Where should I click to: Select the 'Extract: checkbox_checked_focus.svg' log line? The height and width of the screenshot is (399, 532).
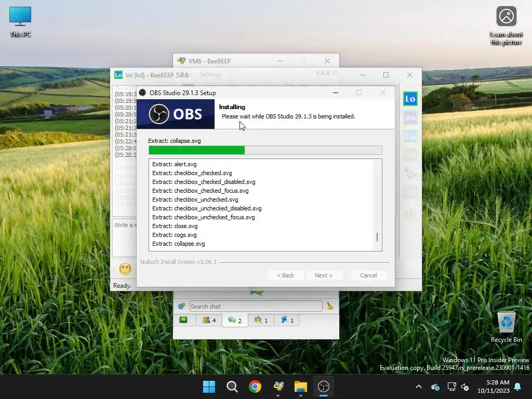200,191
